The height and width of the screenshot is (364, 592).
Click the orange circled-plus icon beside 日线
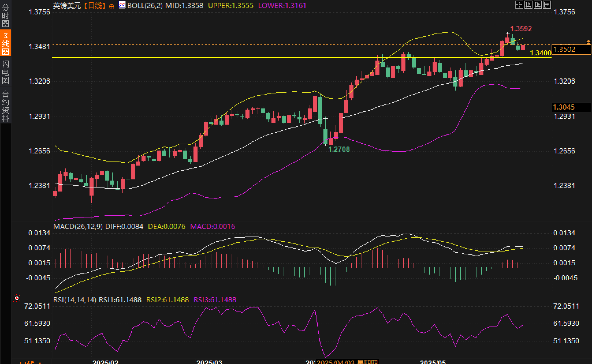(x=111, y=6)
